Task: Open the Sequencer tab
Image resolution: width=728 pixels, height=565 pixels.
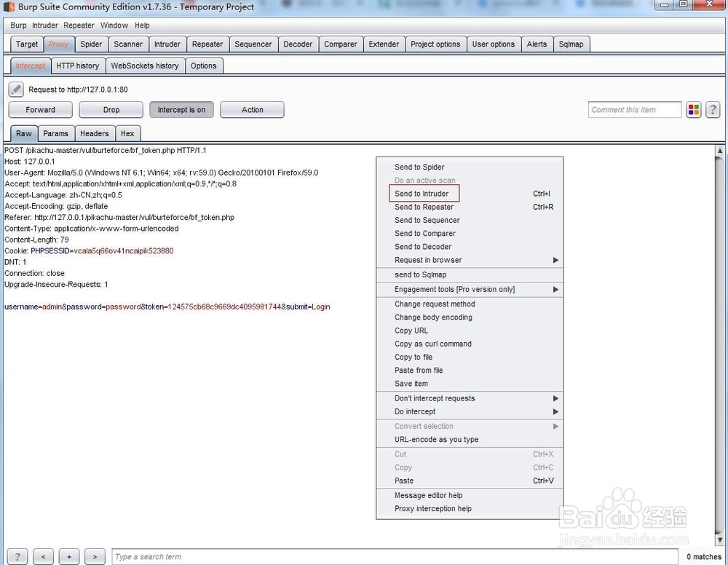Action: (253, 44)
